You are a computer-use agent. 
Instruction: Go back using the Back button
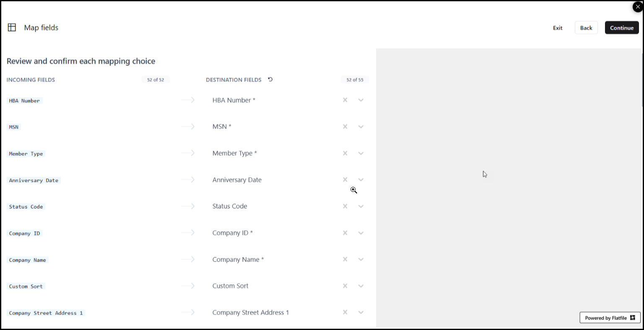pyautogui.click(x=586, y=28)
